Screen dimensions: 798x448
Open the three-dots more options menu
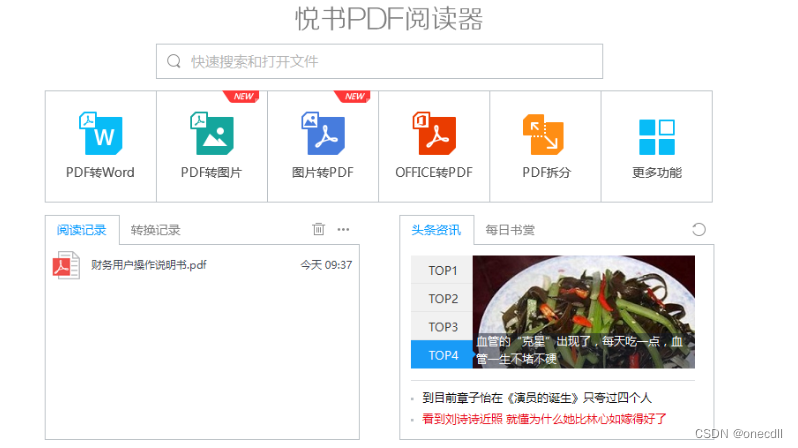[344, 230]
